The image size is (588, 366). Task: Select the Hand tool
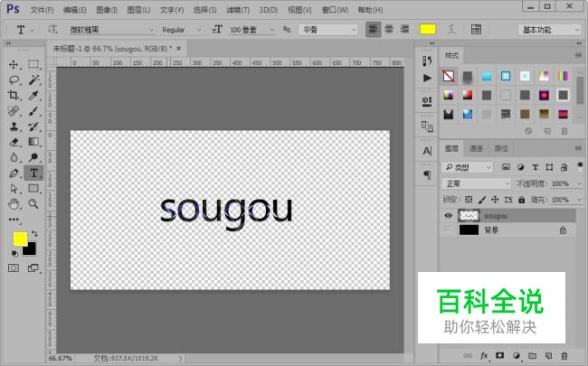click(x=14, y=204)
